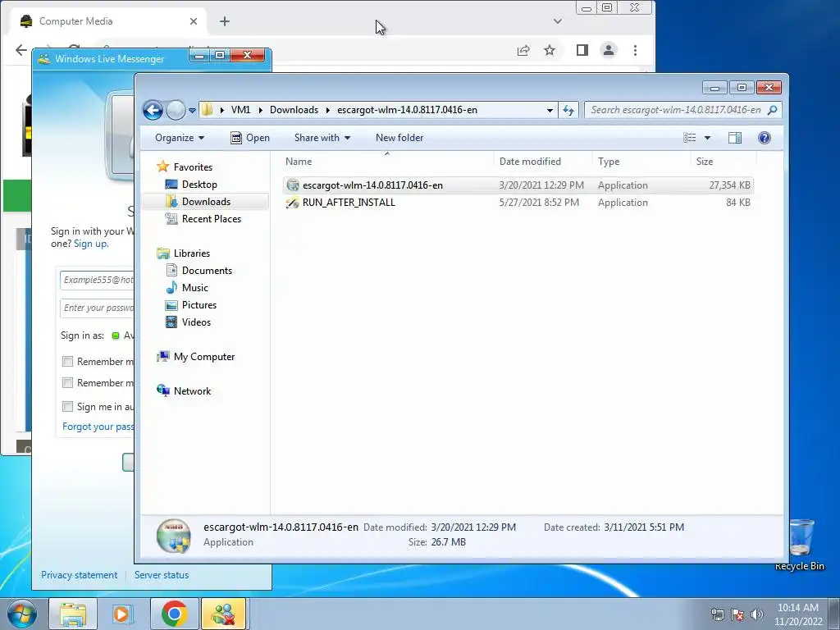The width and height of the screenshot is (840, 630).
Task: Open Server status link in Messenger
Action: tap(162, 575)
